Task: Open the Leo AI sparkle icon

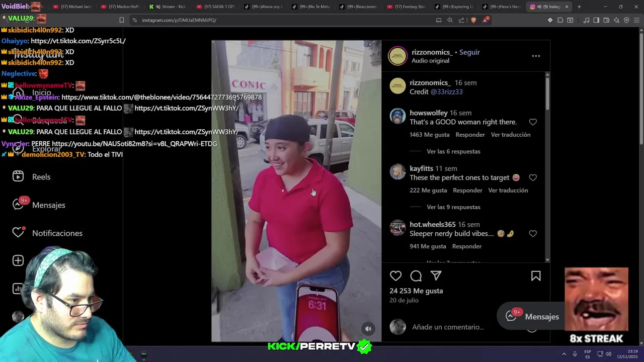Action: coord(616,20)
